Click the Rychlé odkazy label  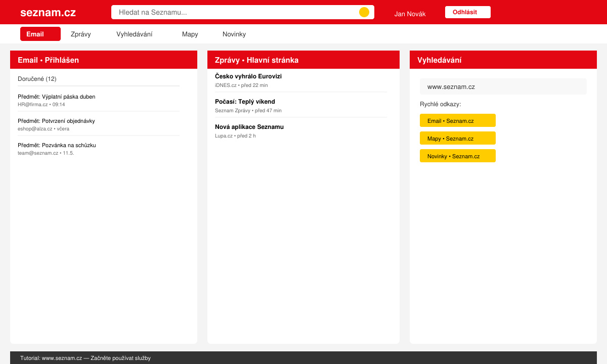441,104
